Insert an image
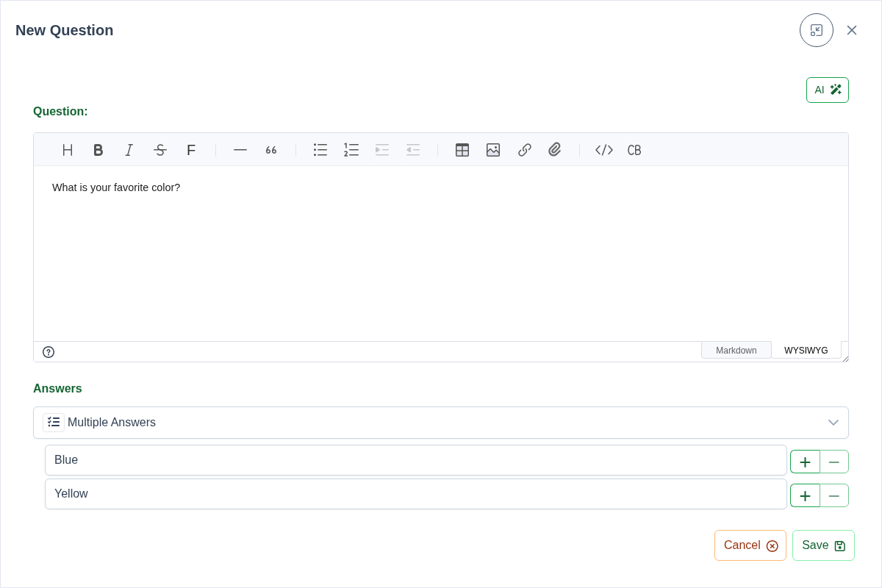882x588 pixels. coord(493,150)
